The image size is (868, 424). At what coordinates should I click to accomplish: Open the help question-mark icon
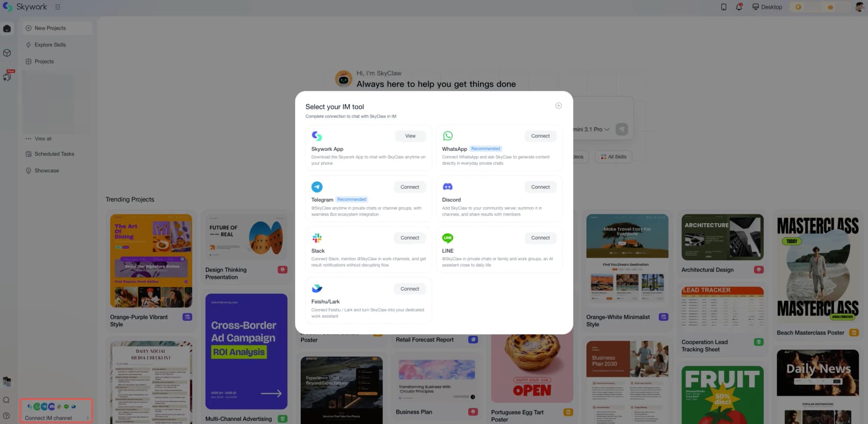[x=6, y=416]
